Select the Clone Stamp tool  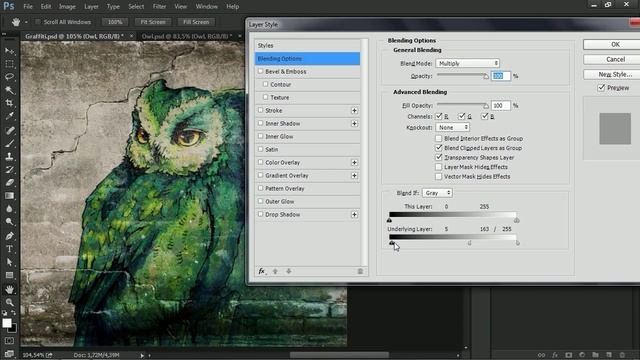9,156
